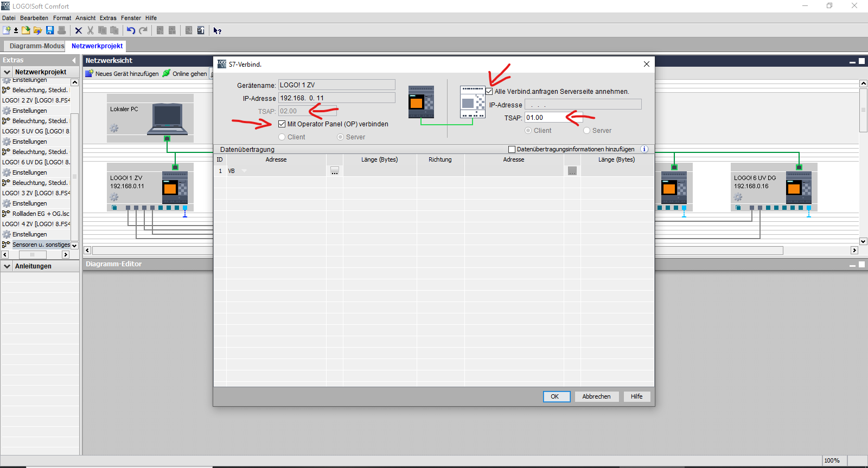
Task: Open the Fenster menu
Action: (x=131, y=18)
